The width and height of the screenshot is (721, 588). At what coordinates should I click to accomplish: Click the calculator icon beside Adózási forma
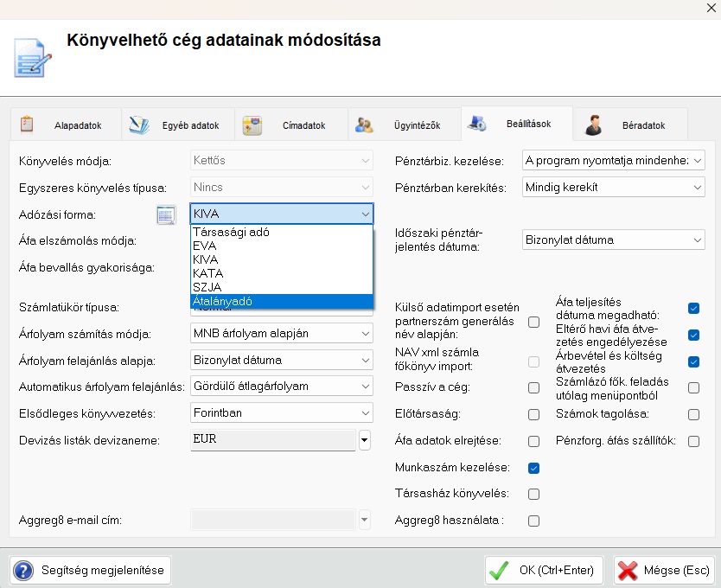165,214
